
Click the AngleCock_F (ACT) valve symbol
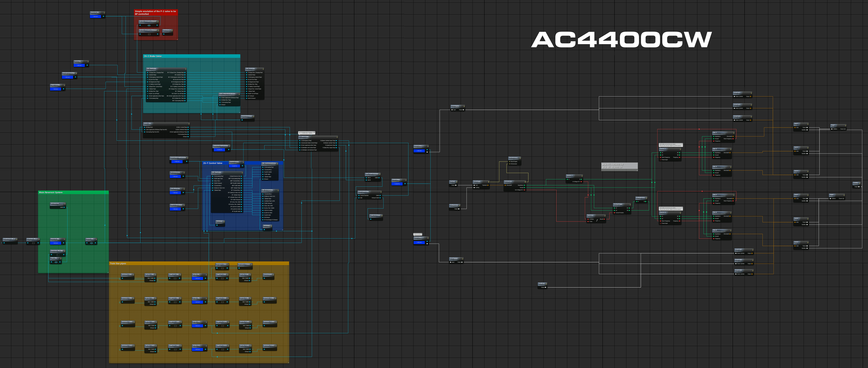coord(175,350)
